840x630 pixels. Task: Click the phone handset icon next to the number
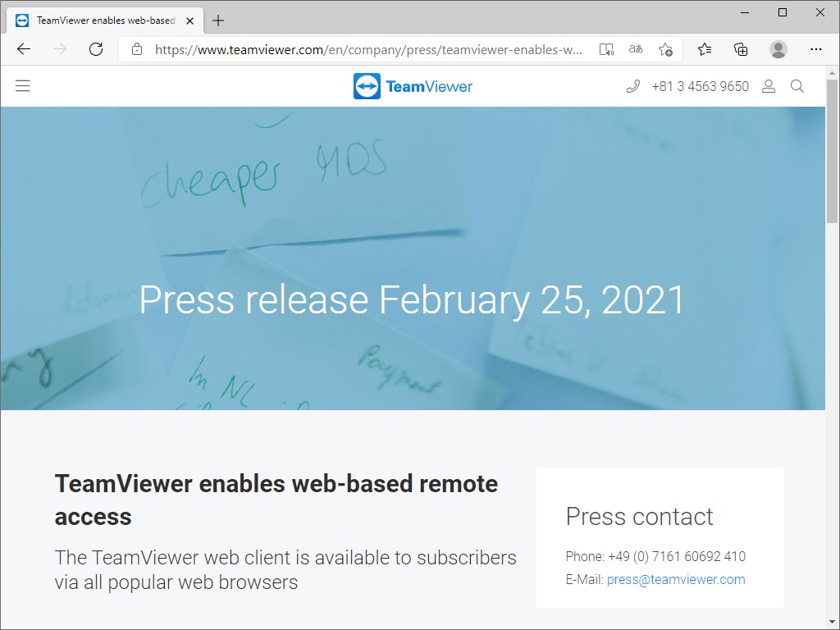coord(632,85)
